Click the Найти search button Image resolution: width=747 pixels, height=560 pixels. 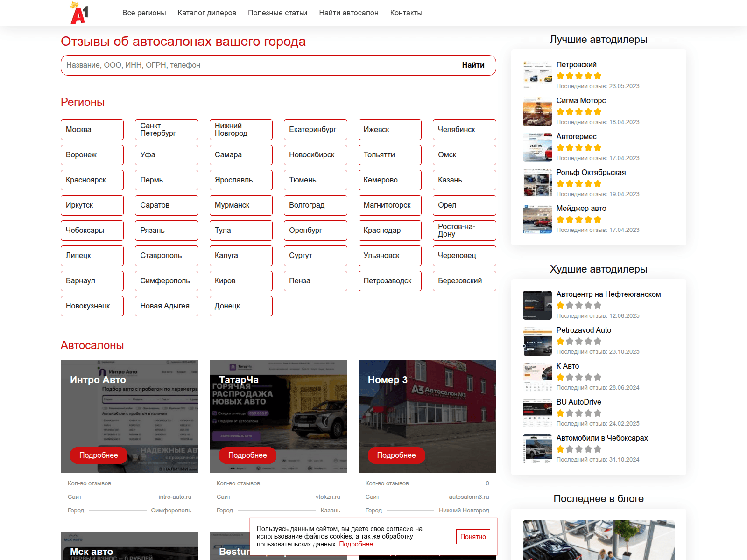(x=473, y=65)
